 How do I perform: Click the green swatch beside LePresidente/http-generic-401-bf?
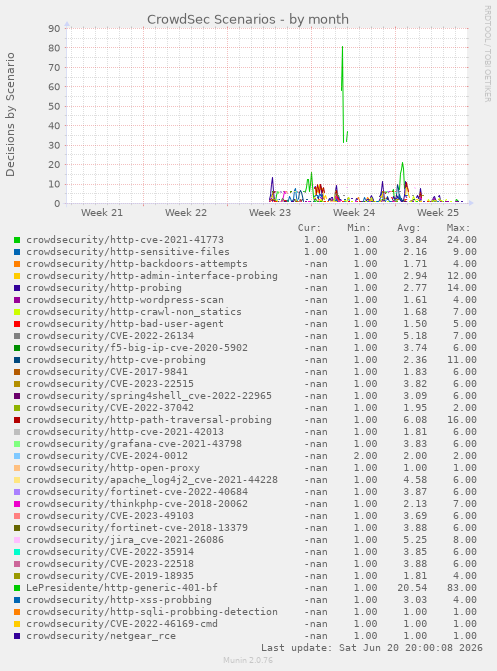pyautogui.click(x=17, y=588)
